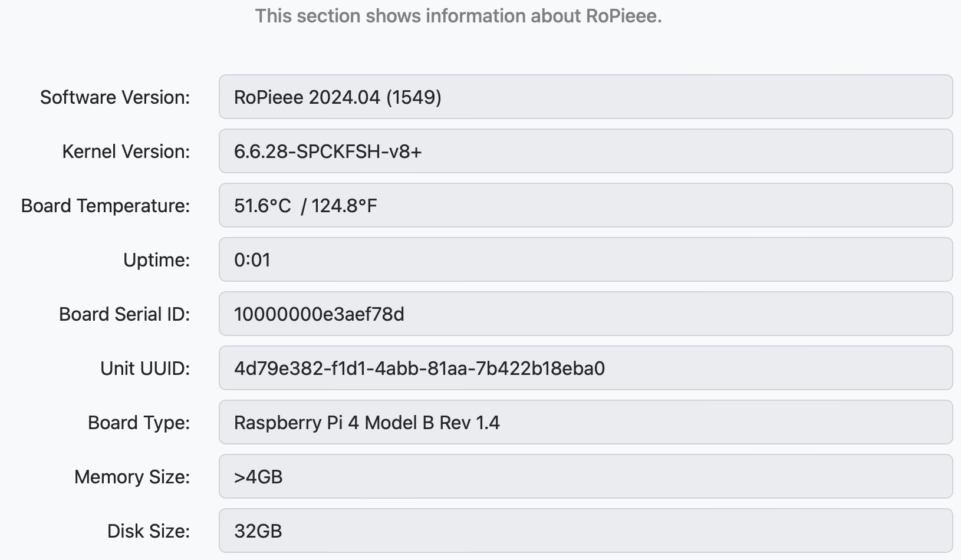This screenshot has width=961, height=560.
Task: Click the 124.8°F Fahrenheit reading
Action: click(344, 206)
